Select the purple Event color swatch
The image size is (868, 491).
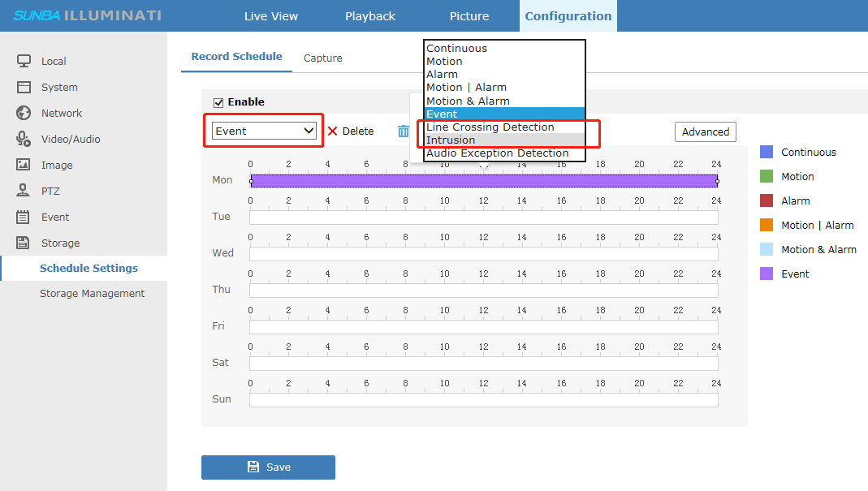tap(767, 273)
